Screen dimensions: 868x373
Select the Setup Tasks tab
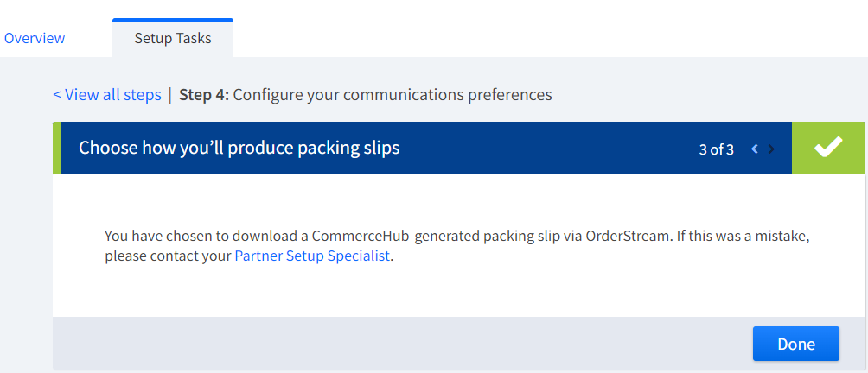pyautogui.click(x=173, y=38)
